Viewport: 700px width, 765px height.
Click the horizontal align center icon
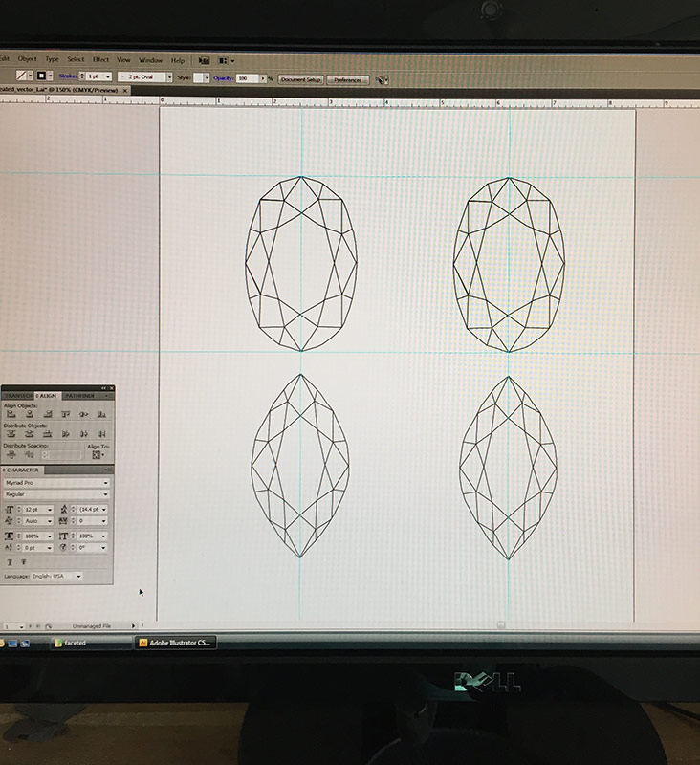click(x=29, y=414)
